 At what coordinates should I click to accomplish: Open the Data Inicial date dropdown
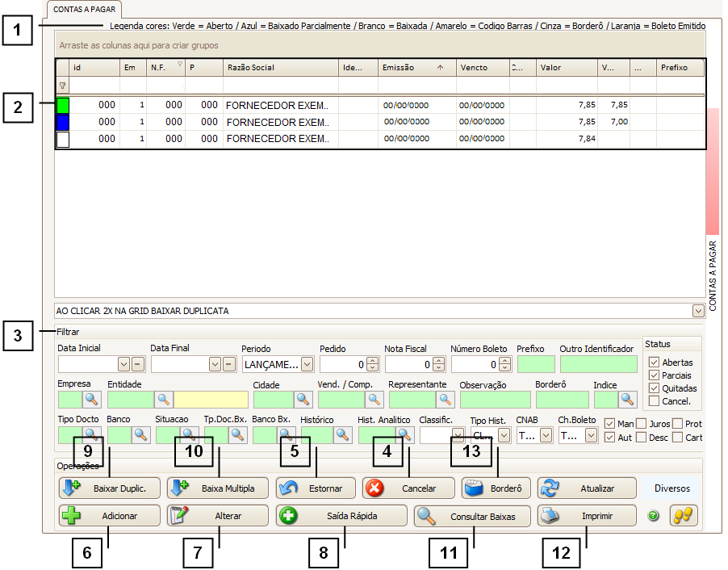[123, 364]
